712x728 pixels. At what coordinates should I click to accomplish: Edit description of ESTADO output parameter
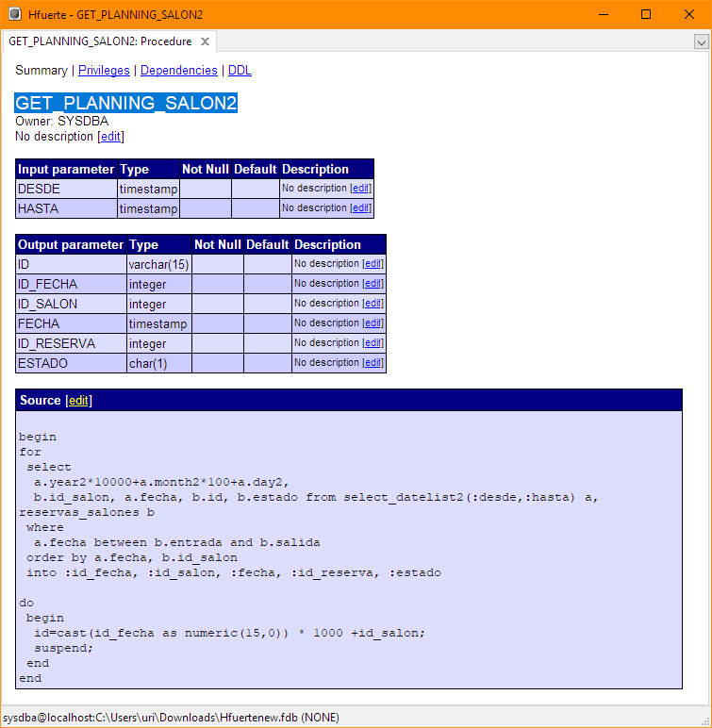pos(373,363)
